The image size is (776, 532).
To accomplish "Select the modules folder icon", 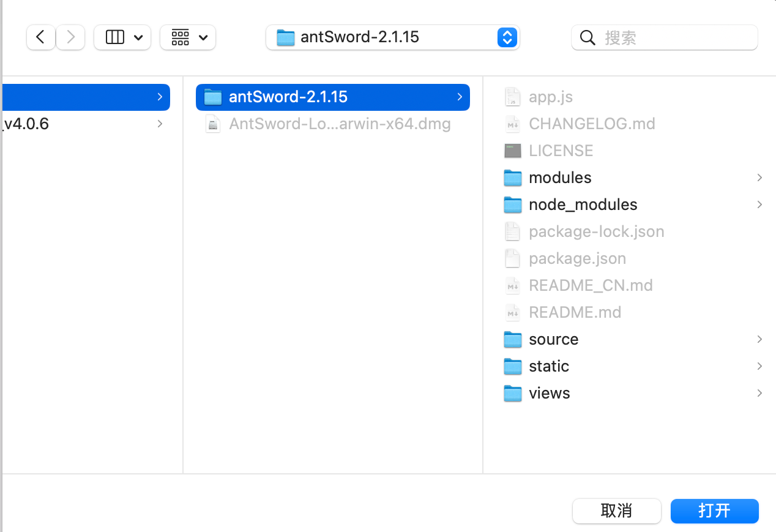I will pyautogui.click(x=512, y=178).
